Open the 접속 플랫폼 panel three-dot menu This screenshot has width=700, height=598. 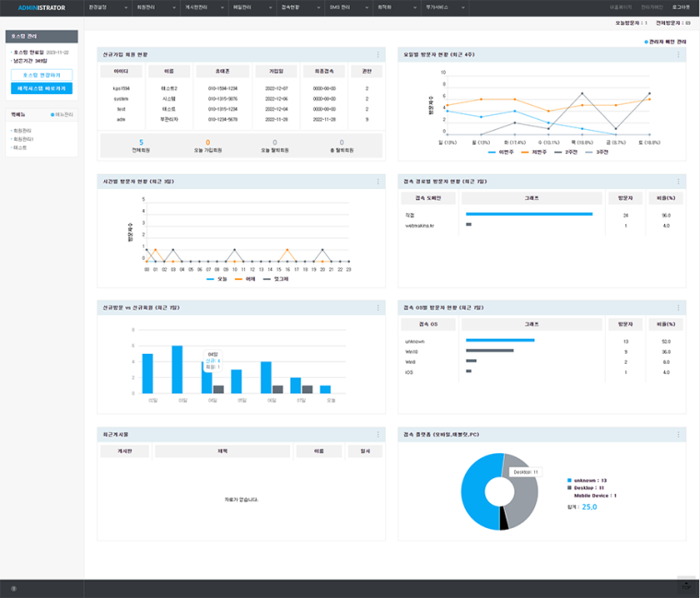679,434
